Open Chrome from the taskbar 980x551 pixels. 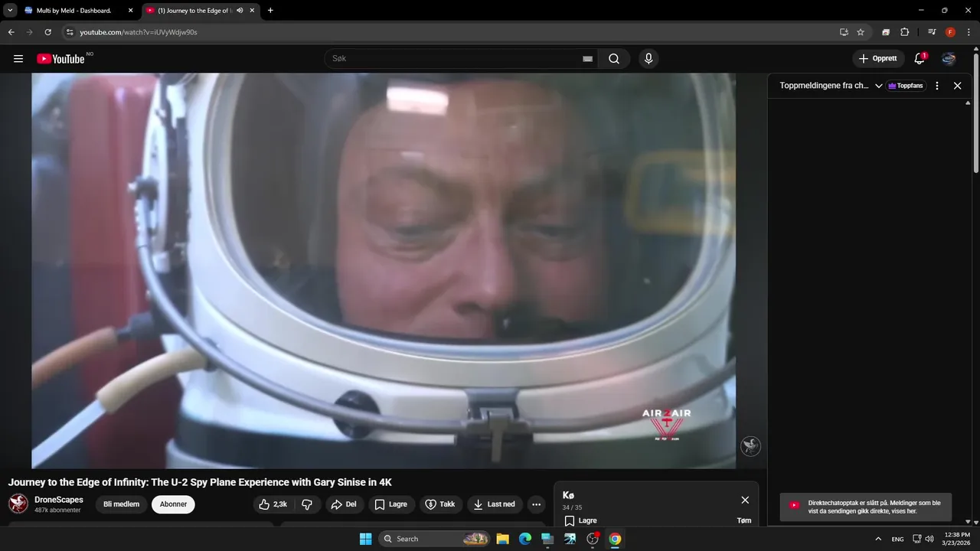pos(615,539)
